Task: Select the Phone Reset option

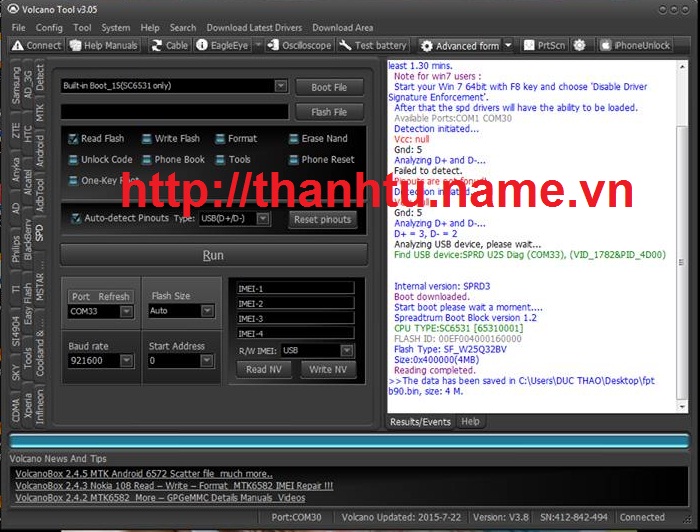Action: (x=321, y=159)
